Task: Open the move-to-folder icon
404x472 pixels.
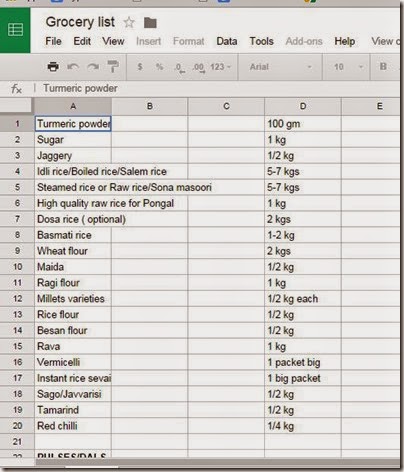Action: click(x=150, y=23)
